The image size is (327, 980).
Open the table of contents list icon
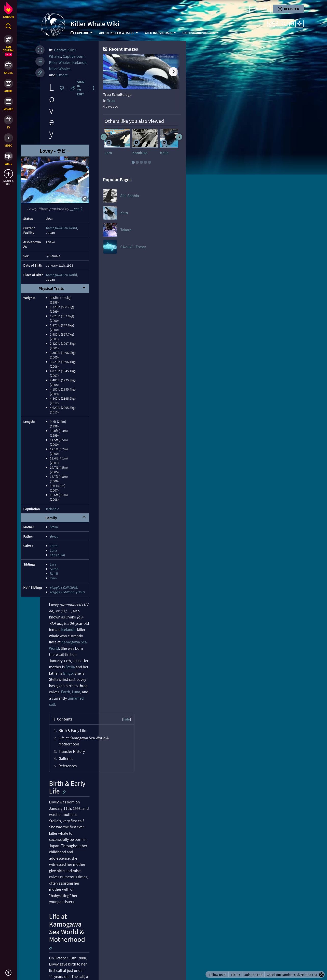pos(40,61)
